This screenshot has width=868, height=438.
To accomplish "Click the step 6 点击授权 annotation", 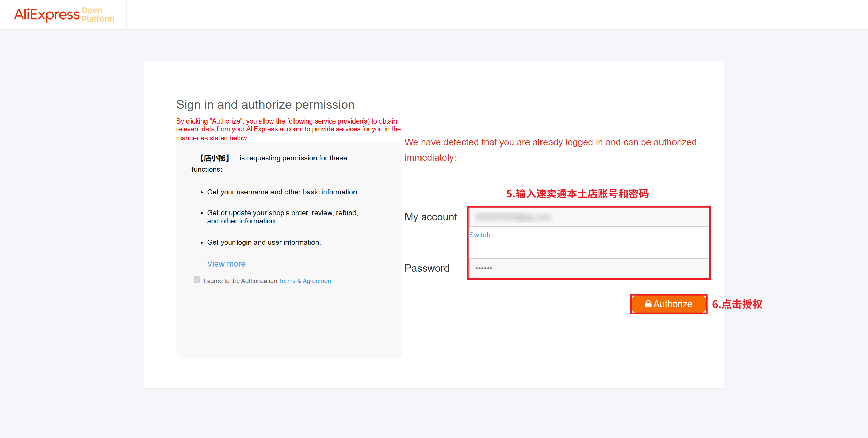I will click(x=737, y=304).
